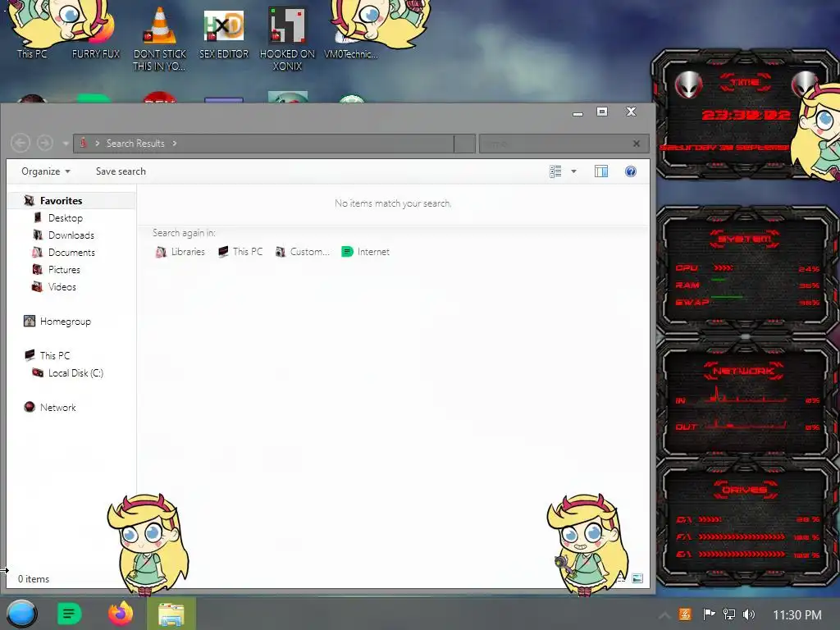Launch the FURRY FUX Firefox shortcut
The width and height of the screenshot is (840, 630).
(96, 32)
